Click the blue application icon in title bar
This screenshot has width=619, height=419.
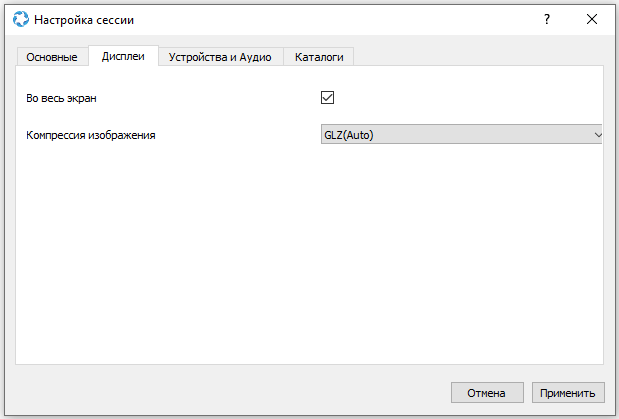point(21,19)
